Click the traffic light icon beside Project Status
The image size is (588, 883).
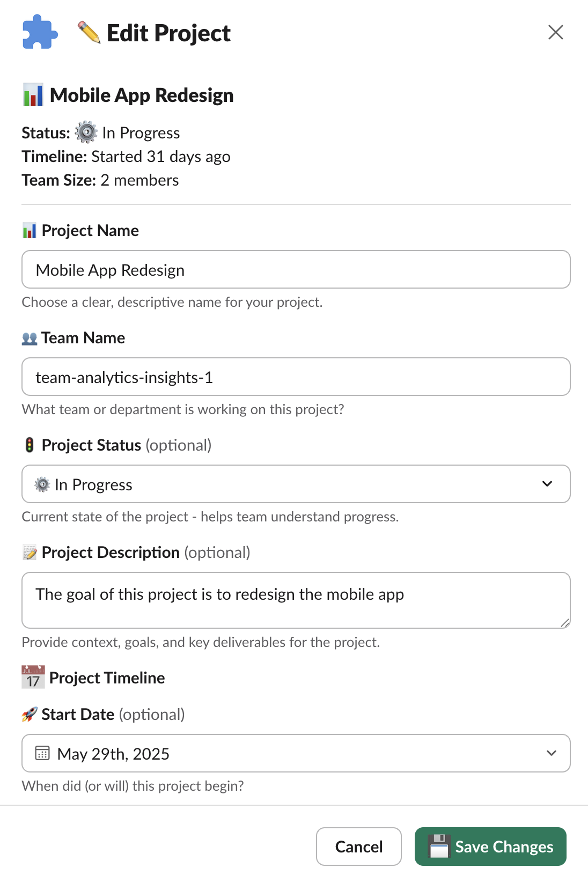click(x=30, y=445)
